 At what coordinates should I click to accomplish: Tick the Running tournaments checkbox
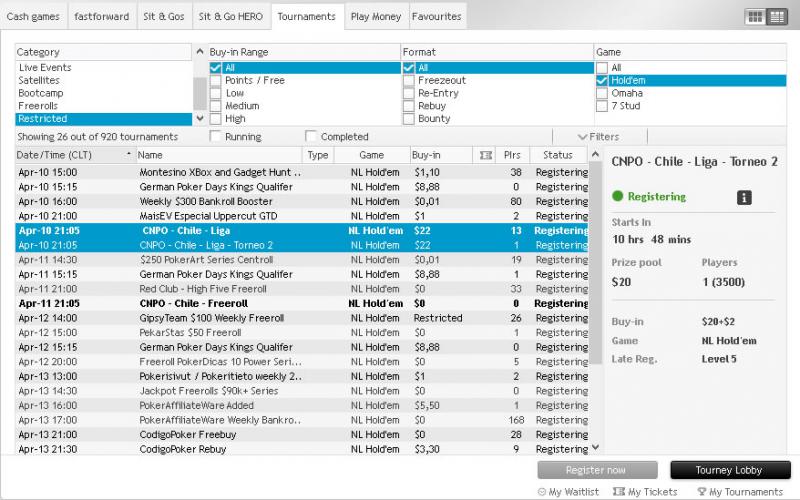(x=216, y=137)
